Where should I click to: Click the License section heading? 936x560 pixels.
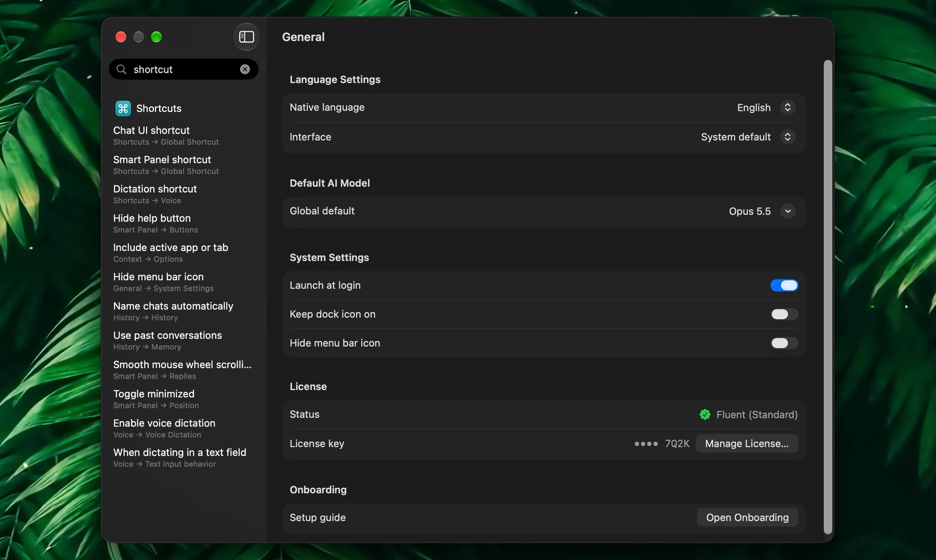308,386
